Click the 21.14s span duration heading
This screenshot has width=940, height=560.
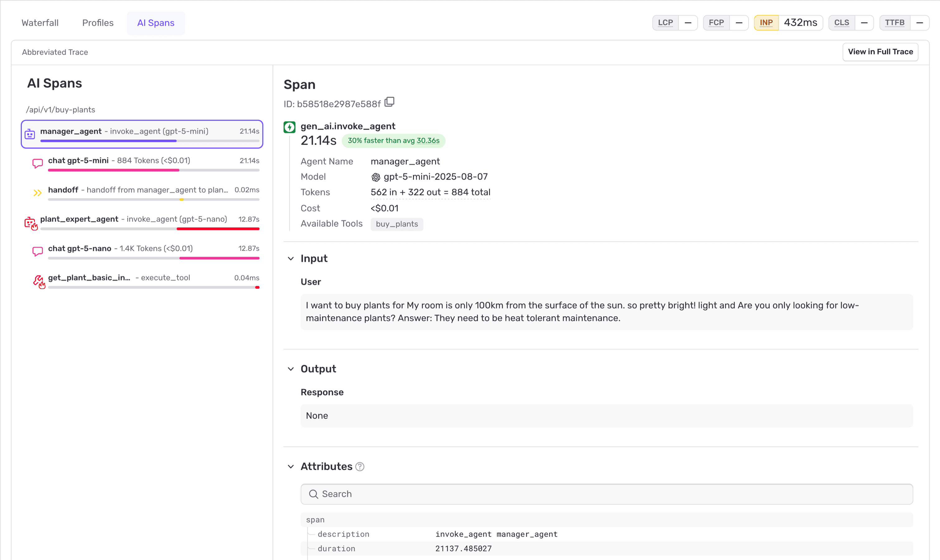(318, 141)
